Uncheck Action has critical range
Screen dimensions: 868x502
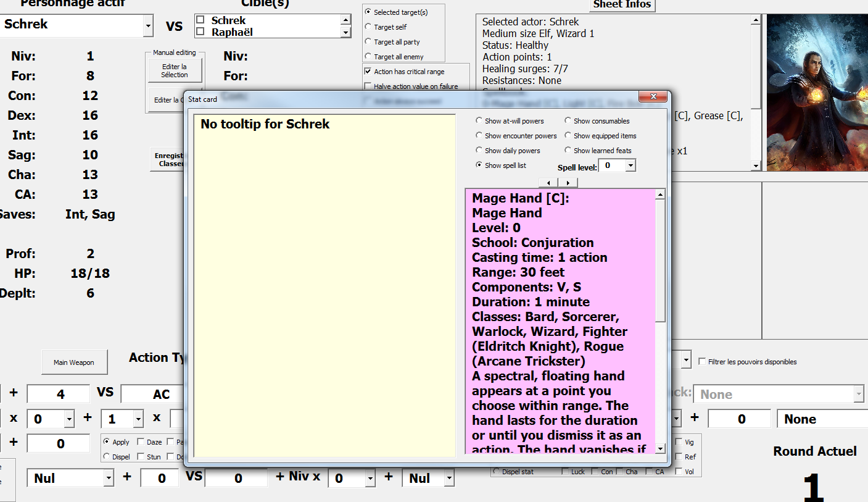pyautogui.click(x=368, y=72)
